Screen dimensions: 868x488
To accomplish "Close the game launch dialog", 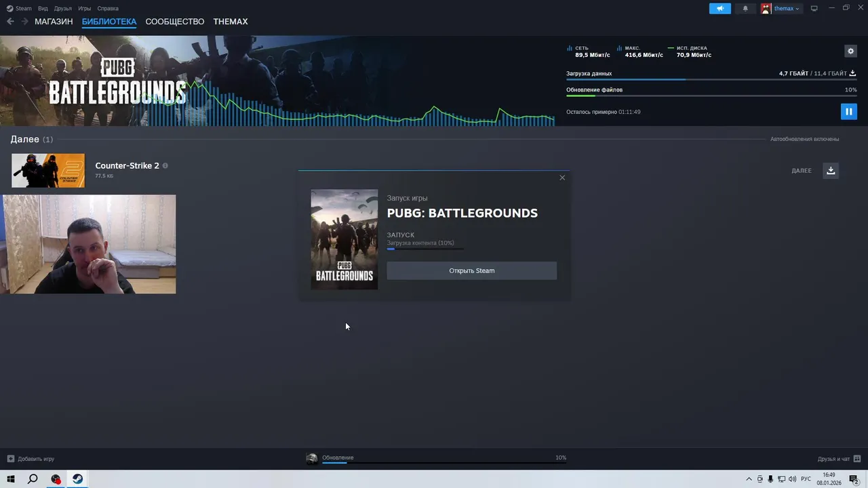I will click(x=562, y=178).
